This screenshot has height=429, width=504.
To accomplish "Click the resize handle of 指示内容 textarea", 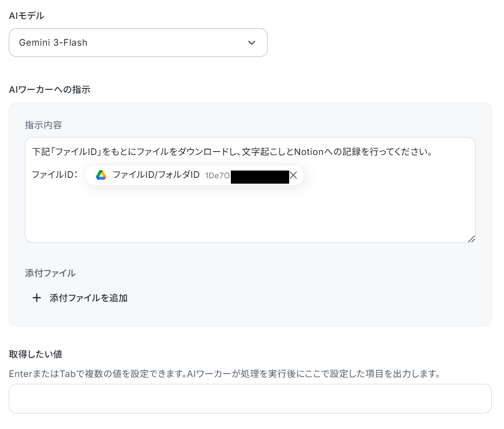I will 471,239.
